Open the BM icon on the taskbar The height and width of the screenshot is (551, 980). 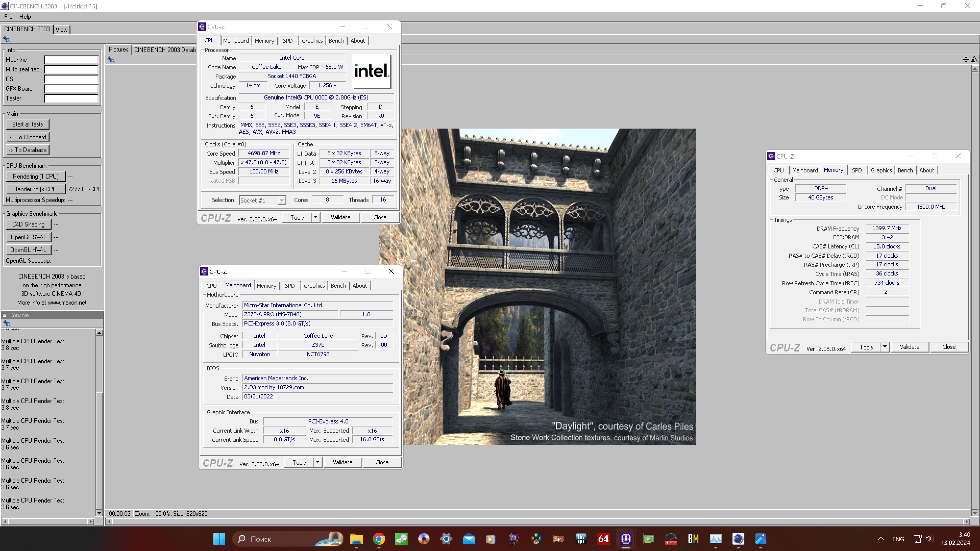(693, 539)
